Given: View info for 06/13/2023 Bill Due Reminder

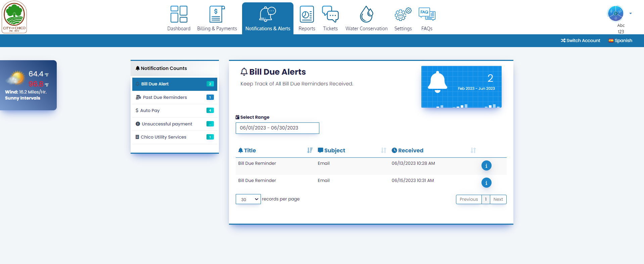Looking at the screenshot, I should (x=486, y=165).
